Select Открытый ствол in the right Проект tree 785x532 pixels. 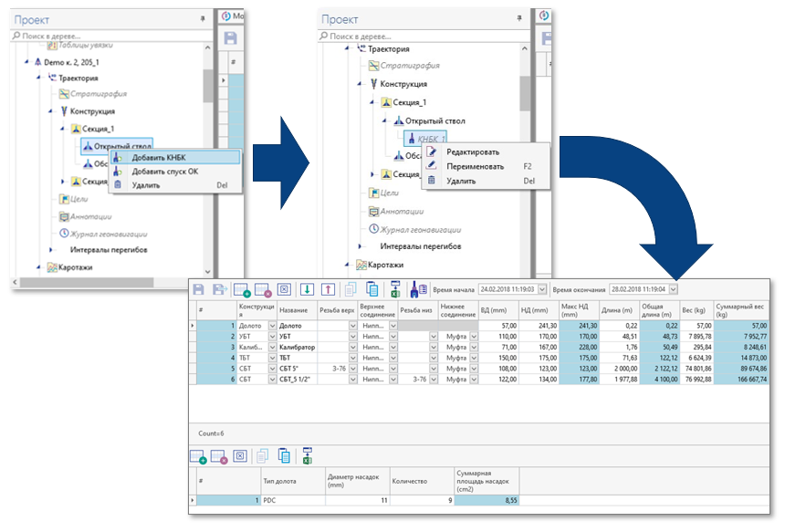(435, 120)
